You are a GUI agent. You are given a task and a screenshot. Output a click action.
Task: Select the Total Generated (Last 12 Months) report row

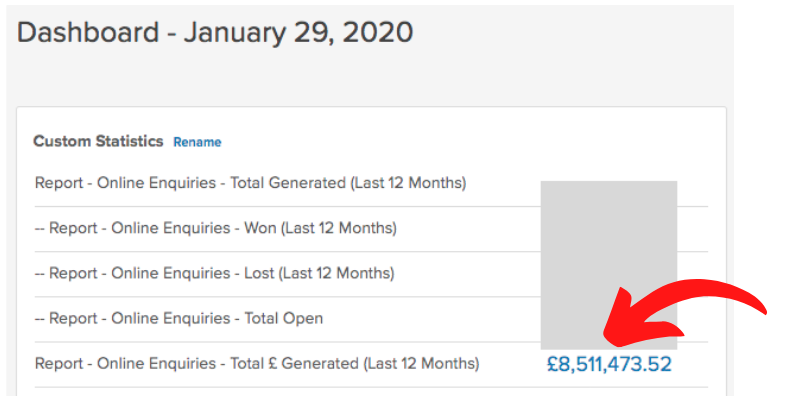tap(250, 183)
